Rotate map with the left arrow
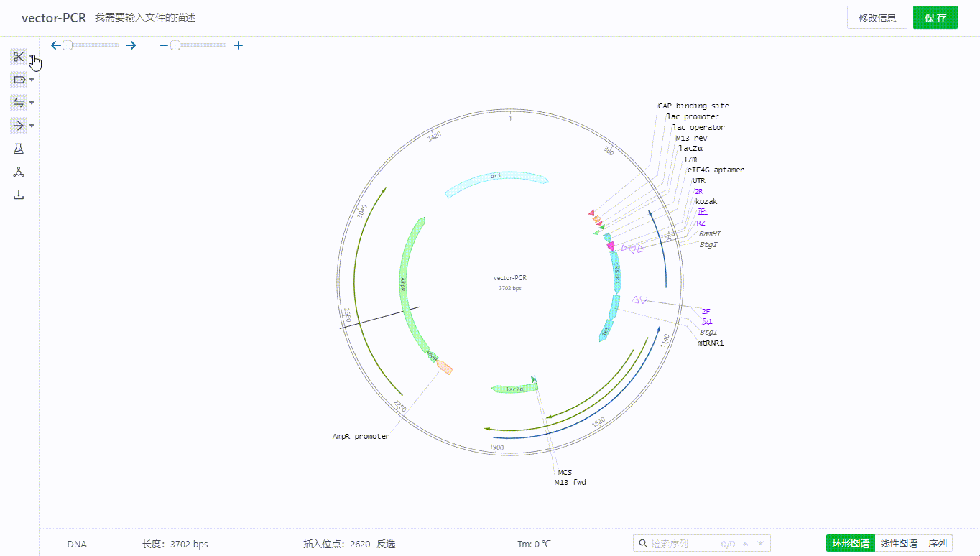The height and width of the screenshot is (556, 980). point(56,45)
